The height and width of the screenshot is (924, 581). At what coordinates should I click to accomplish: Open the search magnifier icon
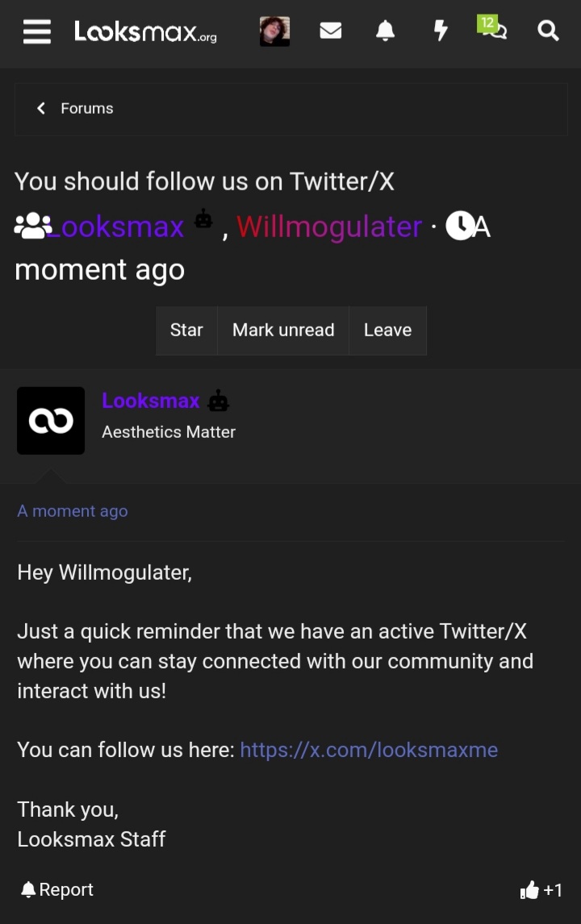(548, 31)
